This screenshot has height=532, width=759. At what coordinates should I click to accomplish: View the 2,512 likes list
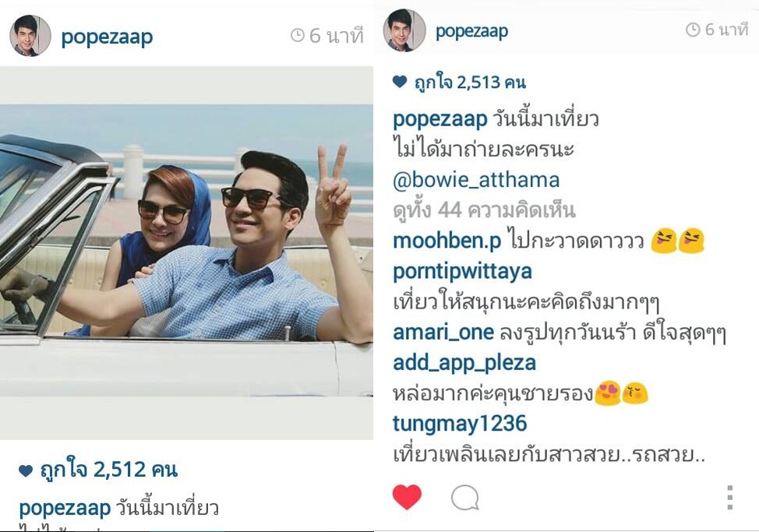tap(108, 469)
